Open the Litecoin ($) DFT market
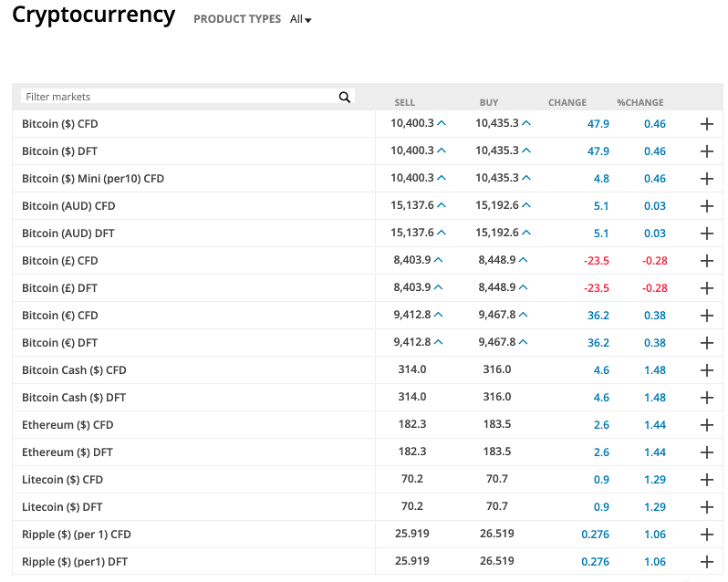728x582 pixels. (62, 507)
